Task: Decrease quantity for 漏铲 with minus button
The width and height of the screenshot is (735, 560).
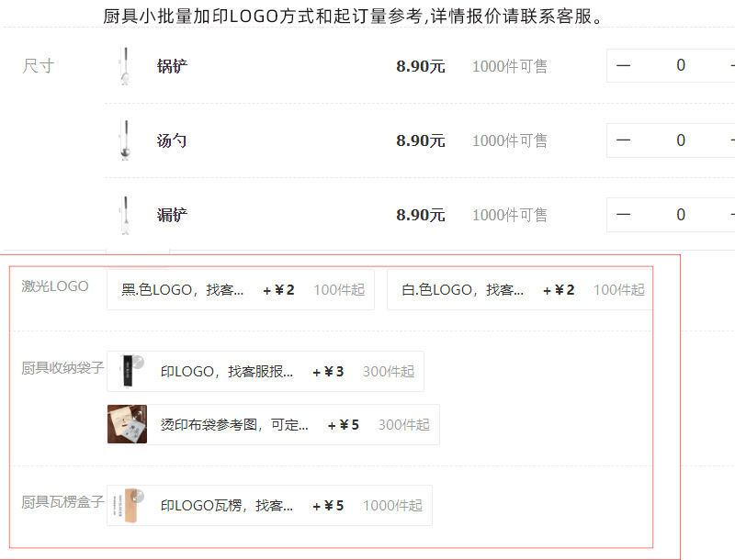Action: pyautogui.click(x=623, y=215)
